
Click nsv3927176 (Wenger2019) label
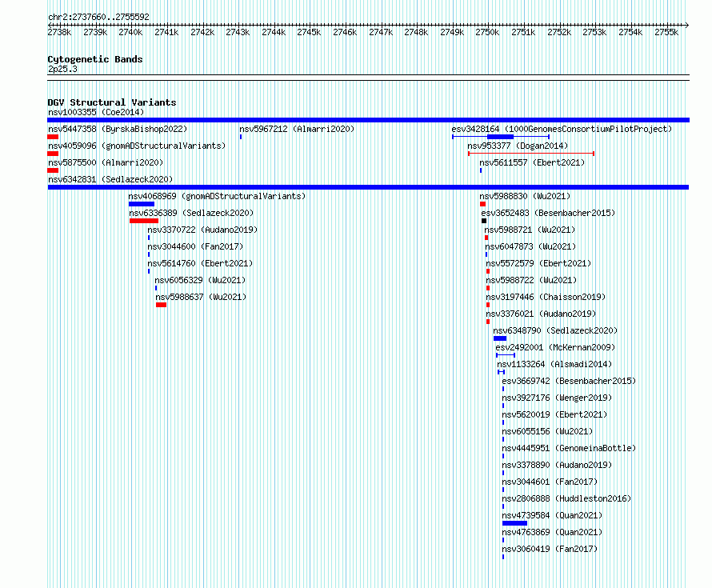(557, 398)
